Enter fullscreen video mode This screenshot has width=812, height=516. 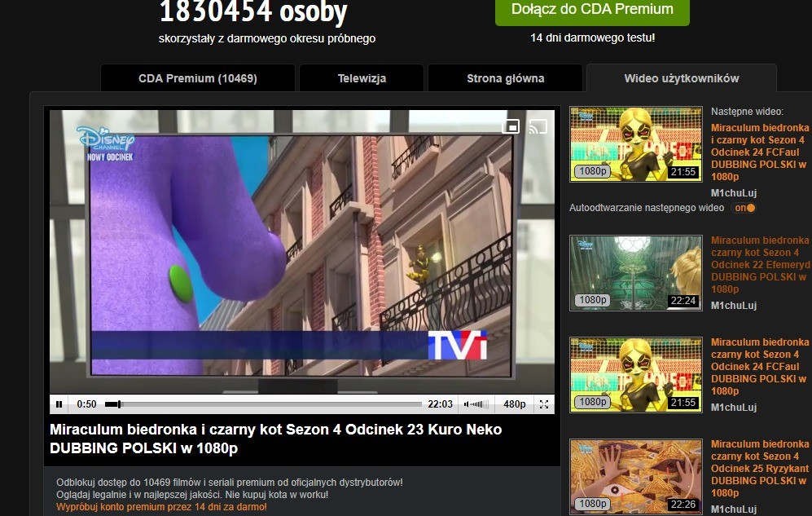point(544,404)
